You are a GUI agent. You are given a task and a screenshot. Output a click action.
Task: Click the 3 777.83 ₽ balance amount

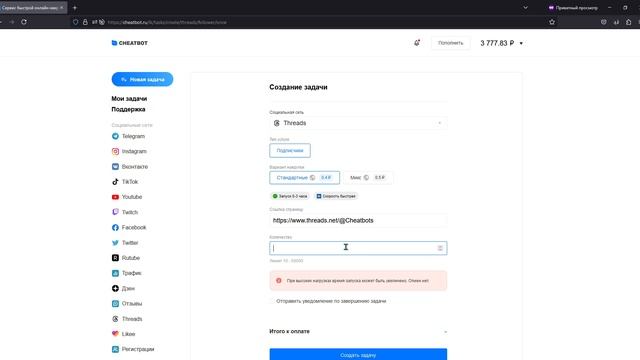coord(497,43)
